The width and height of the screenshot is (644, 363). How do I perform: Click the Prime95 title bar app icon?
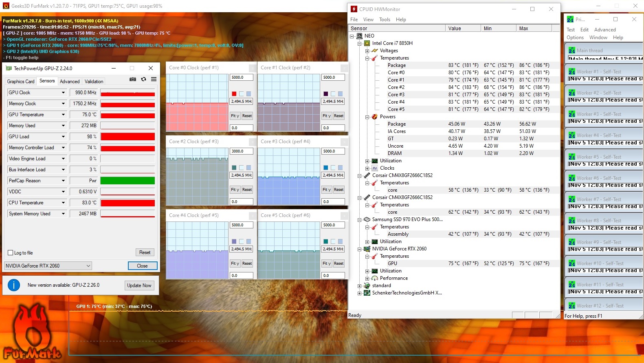pos(570,19)
